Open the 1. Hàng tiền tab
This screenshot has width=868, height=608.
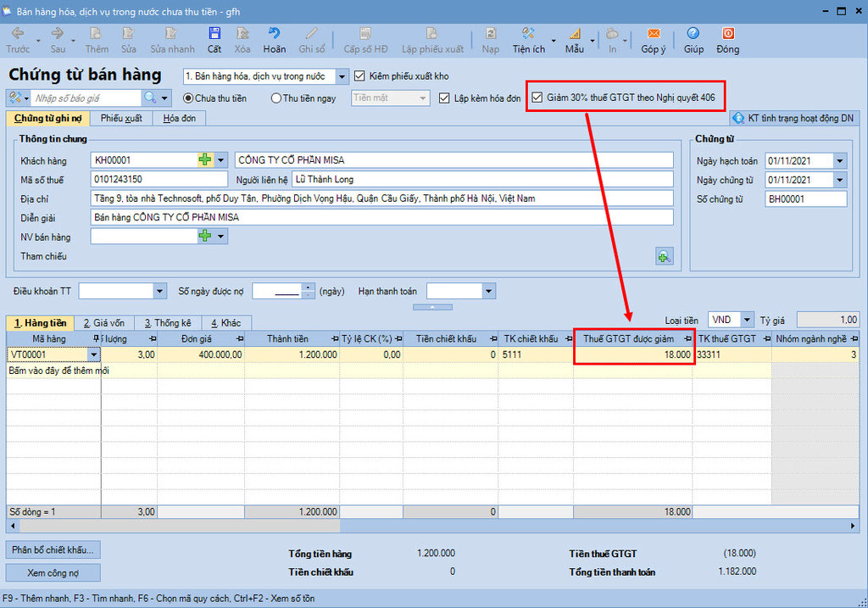(x=40, y=323)
